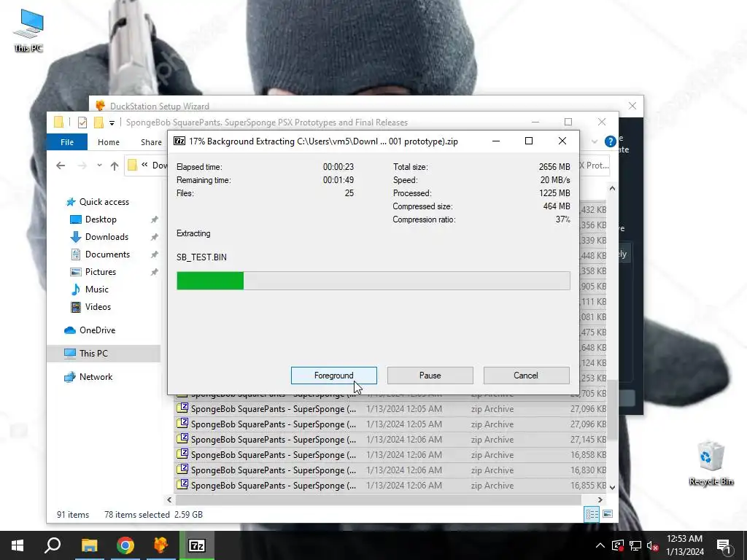Open the Home ribbon tab in Explorer

coord(109,142)
